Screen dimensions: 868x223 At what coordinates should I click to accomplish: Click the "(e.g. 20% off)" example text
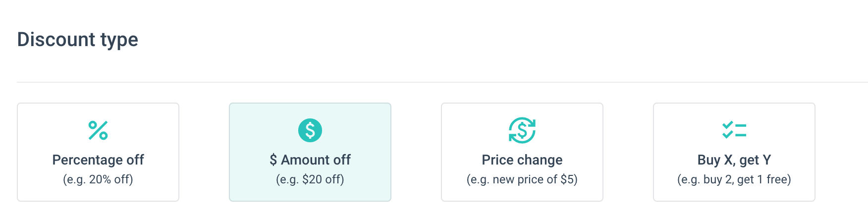(x=98, y=179)
